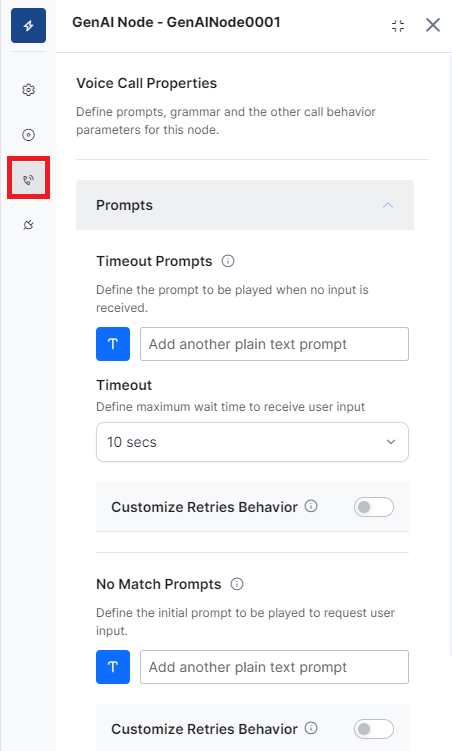Open the Instance Properties circle icon
Image resolution: width=452 pixels, height=751 pixels.
(x=28, y=135)
